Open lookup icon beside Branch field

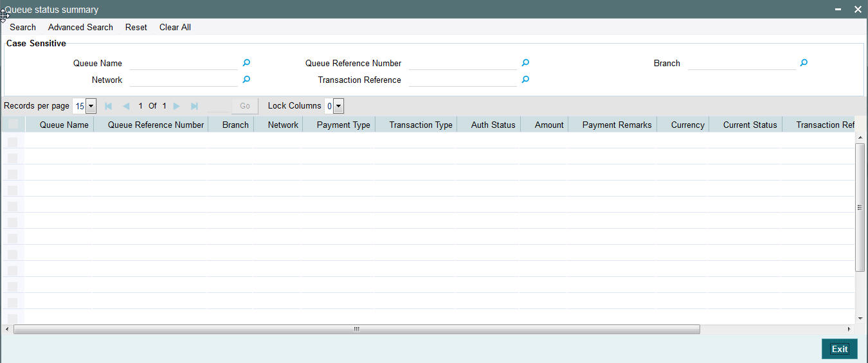(804, 63)
